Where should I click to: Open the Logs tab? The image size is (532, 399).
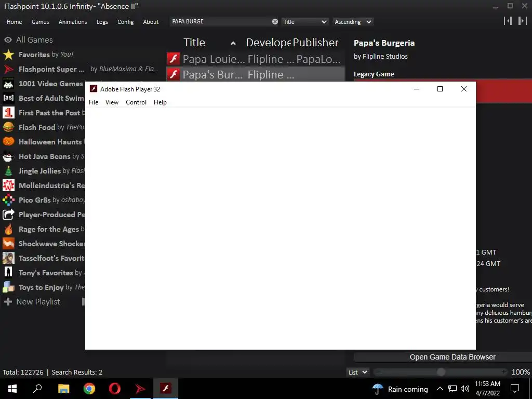pos(102,22)
